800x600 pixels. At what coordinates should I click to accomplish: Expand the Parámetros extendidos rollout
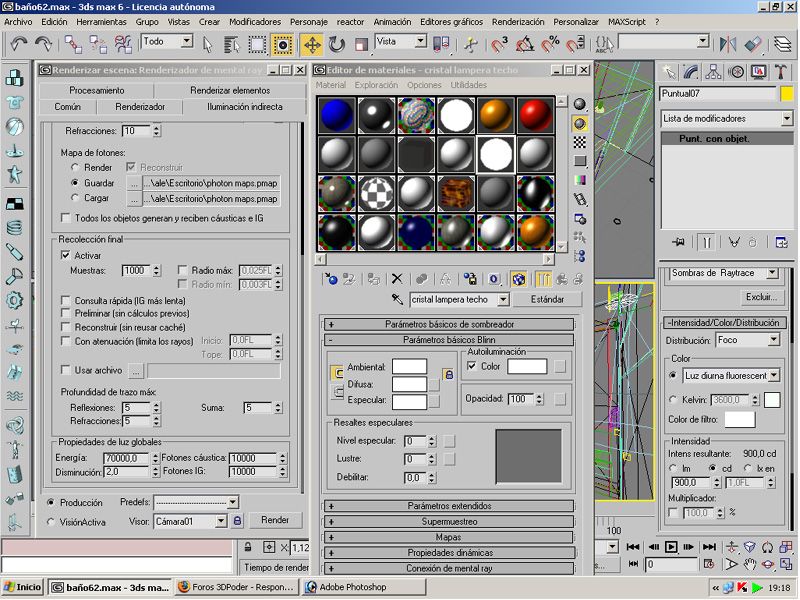pyautogui.click(x=449, y=506)
